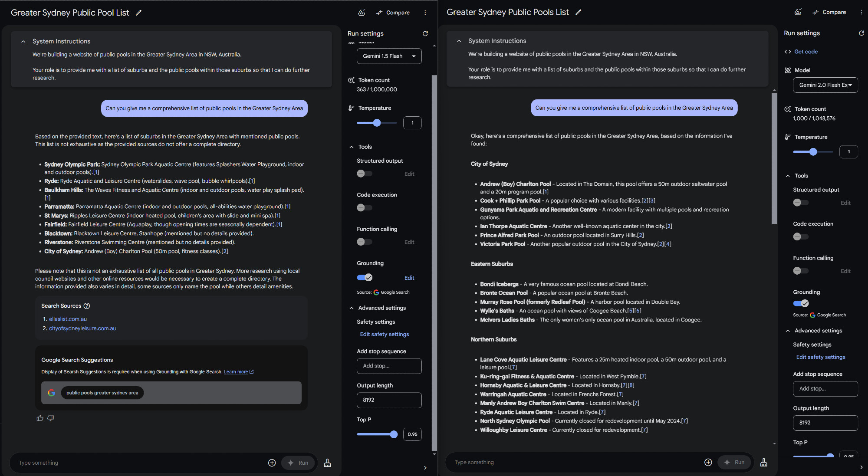868x476 pixels.
Task: Open the cityofsydneyleisure.com.au source link
Action: pyautogui.click(x=82, y=328)
